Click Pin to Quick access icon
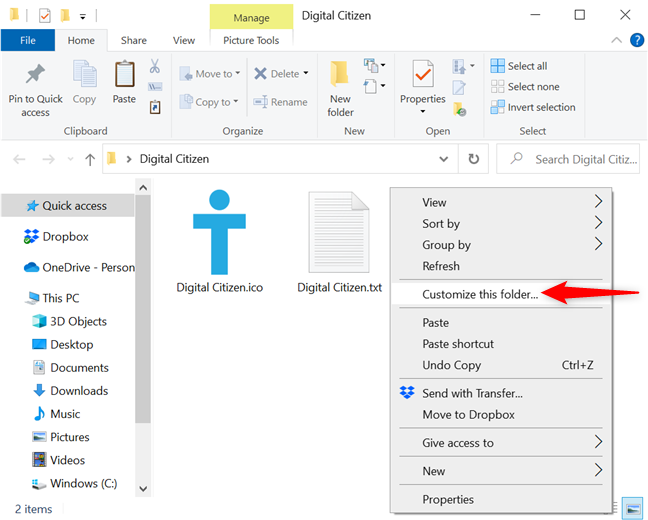 tap(35, 75)
